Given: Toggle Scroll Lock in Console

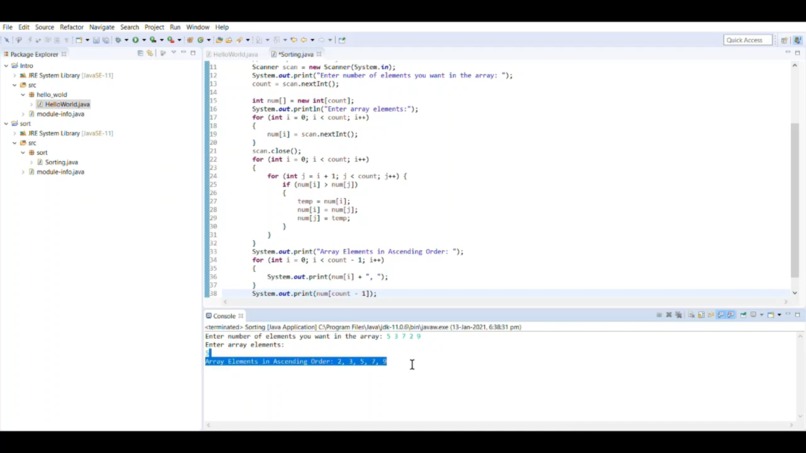Looking at the screenshot, I should [x=701, y=315].
